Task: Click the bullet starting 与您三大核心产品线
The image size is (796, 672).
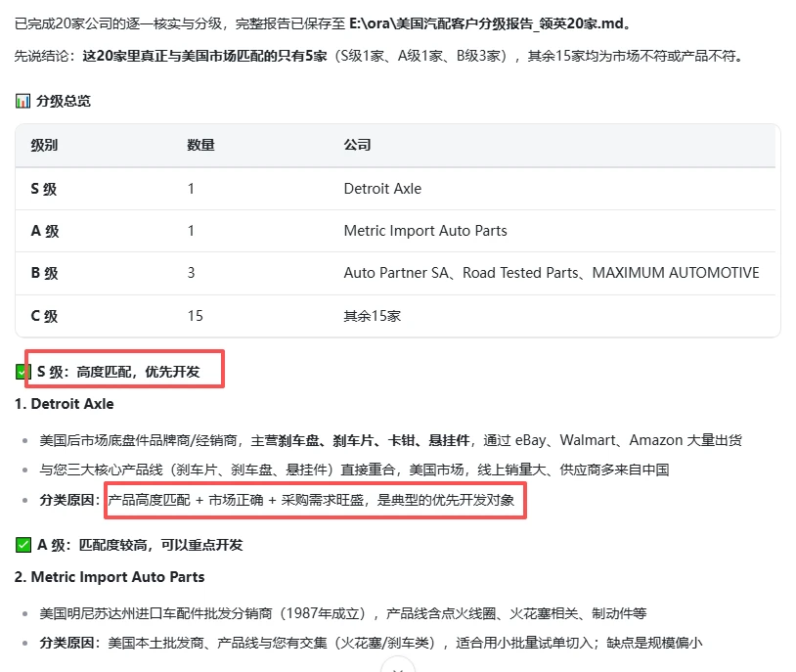Action: 354,470
